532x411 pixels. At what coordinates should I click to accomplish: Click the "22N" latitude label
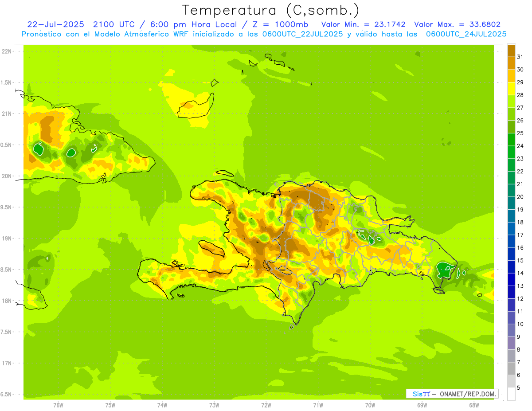(x=7, y=51)
